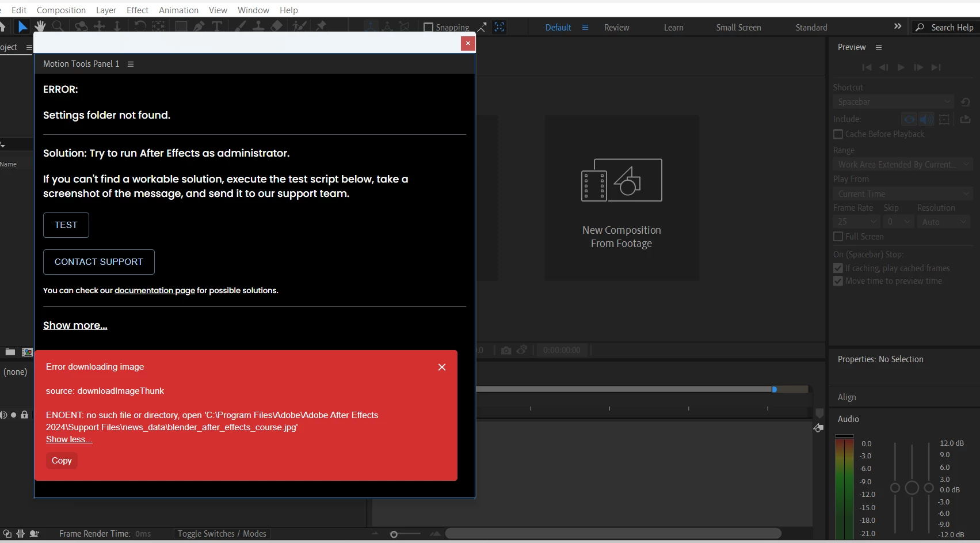
Task: Click the snapshot camera icon in viewer
Action: pos(506,350)
